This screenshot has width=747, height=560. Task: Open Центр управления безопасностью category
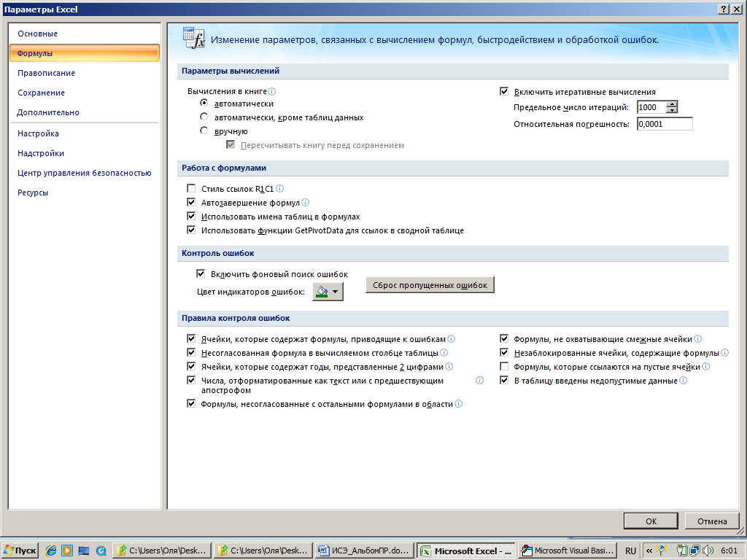[85, 174]
